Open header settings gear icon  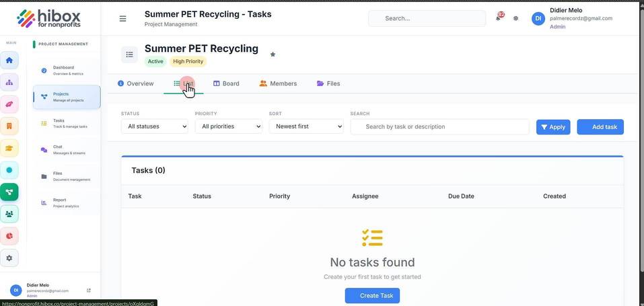tap(516, 18)
